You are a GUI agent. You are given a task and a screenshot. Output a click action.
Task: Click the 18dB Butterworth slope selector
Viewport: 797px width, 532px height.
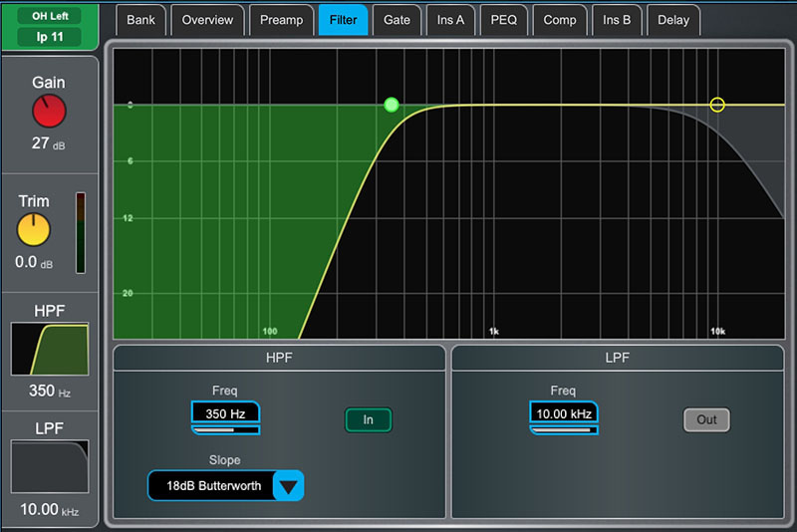point(212,486)
